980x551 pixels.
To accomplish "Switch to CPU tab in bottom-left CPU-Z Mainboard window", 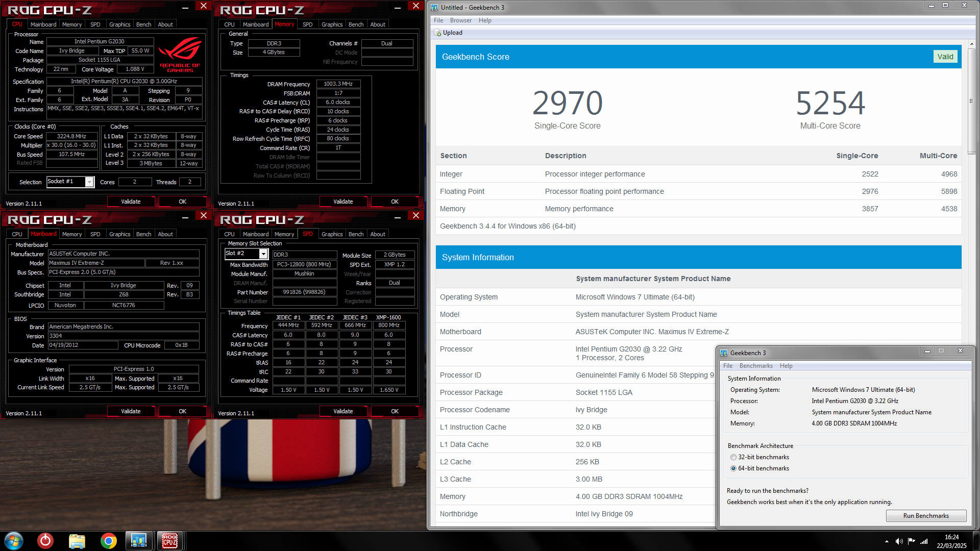I will coord(17,234).
